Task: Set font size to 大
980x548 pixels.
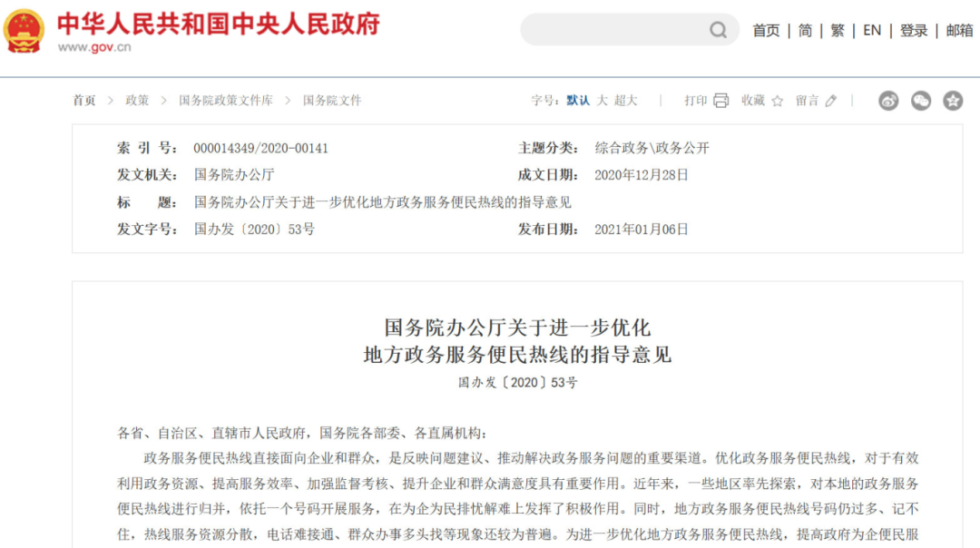Action: point(602,101)
